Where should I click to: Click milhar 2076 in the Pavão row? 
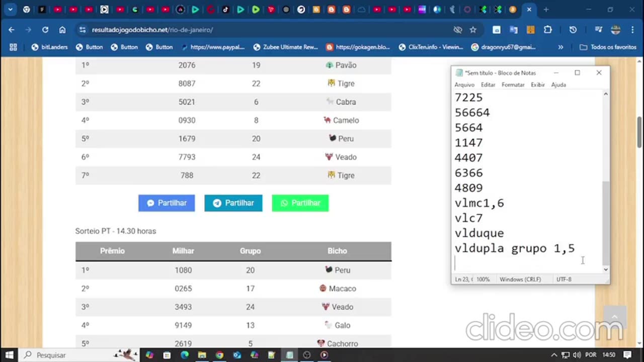coord(187,65)
